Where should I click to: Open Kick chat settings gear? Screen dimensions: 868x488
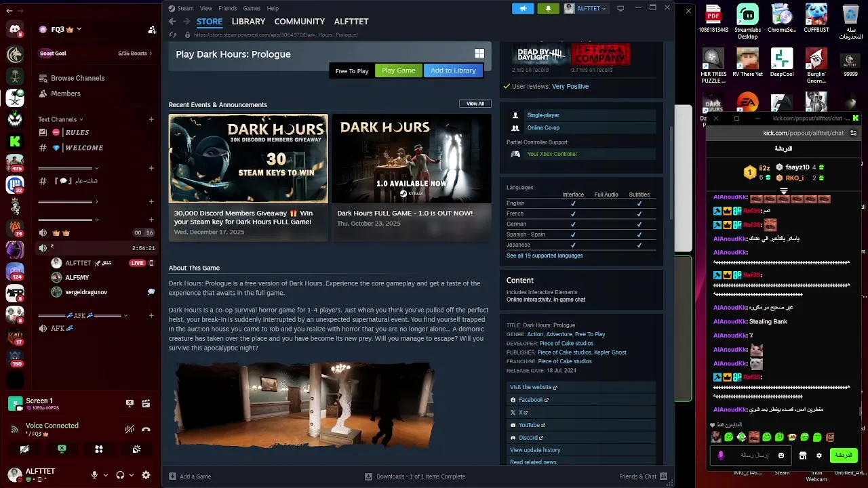pos(819,455)
